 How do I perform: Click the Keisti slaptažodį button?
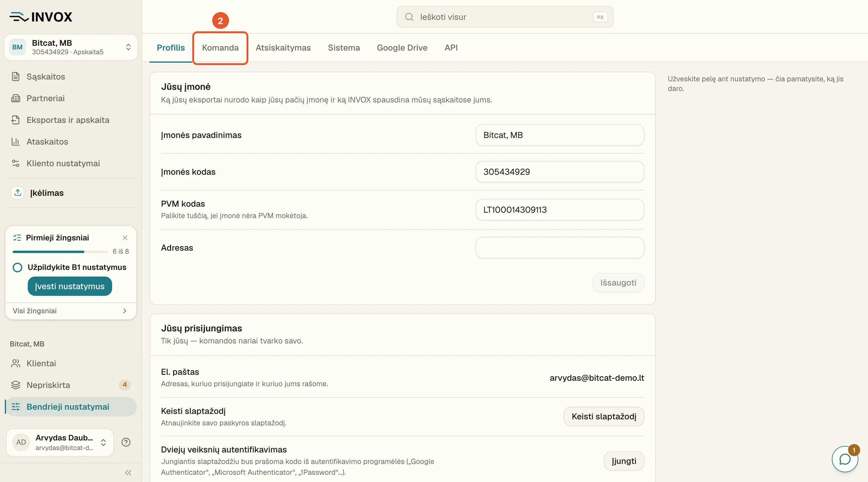(604, 416)
